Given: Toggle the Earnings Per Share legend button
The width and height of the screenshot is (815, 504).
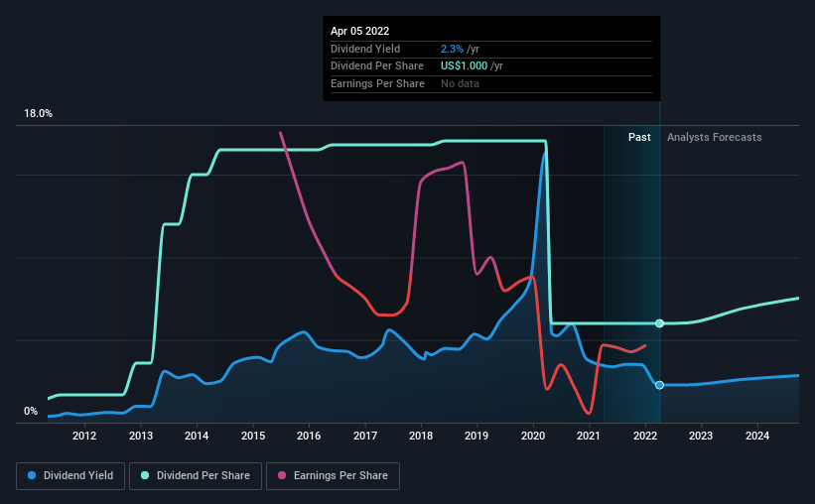Looking at the screenshot, I should 333,475.
